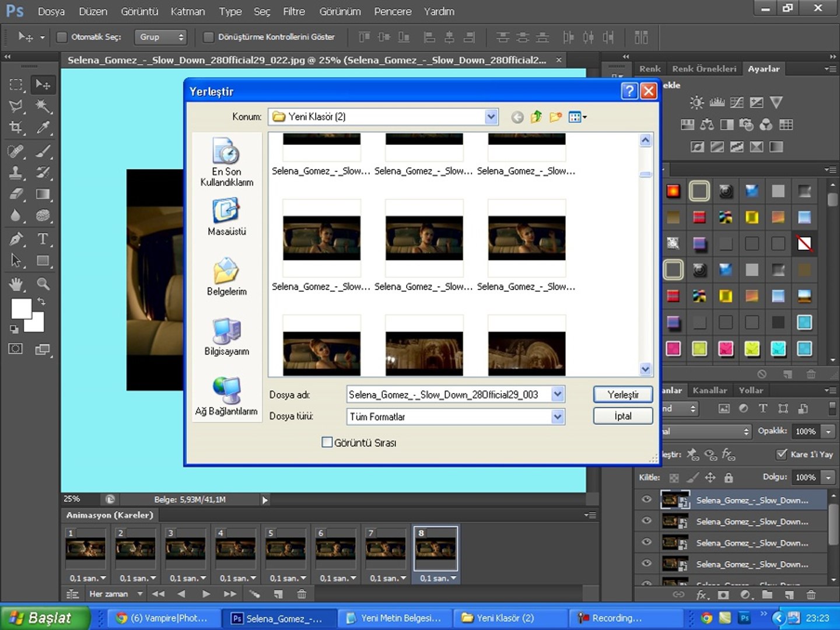
Task: Hide the top Selena_Gomez layer
Action: [x=646, y=499]
